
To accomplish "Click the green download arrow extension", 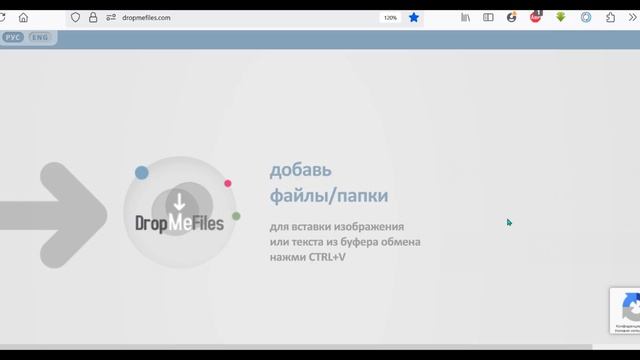I will (561, 17).
